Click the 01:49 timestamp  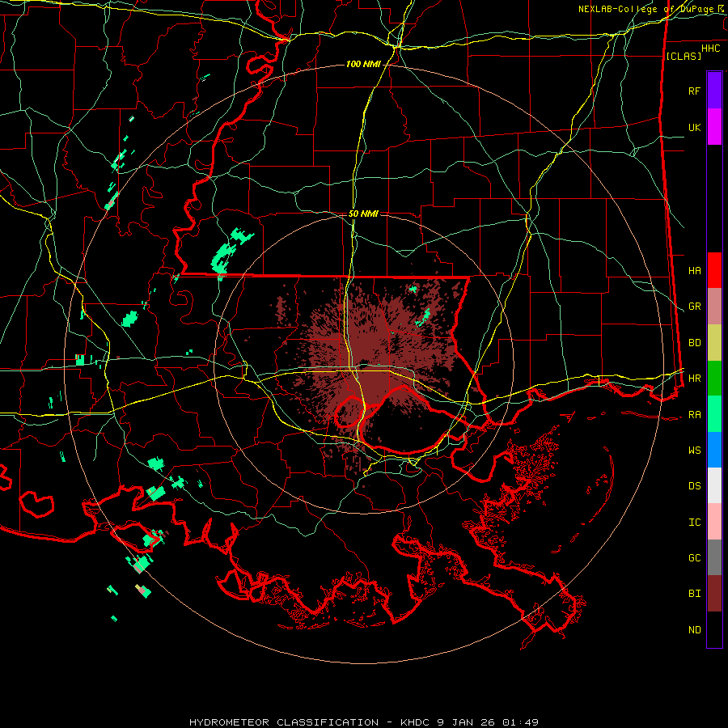click(521, 722)
